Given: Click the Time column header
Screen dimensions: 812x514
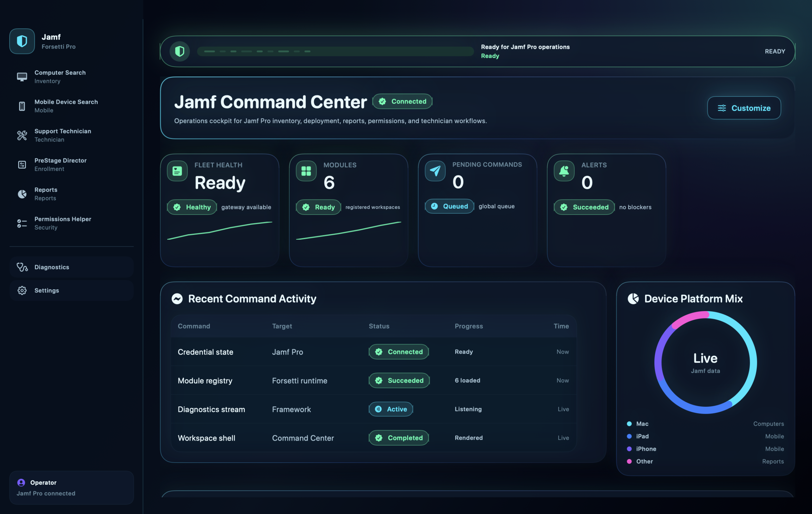Looking at the screenshot, I should 561,326.
